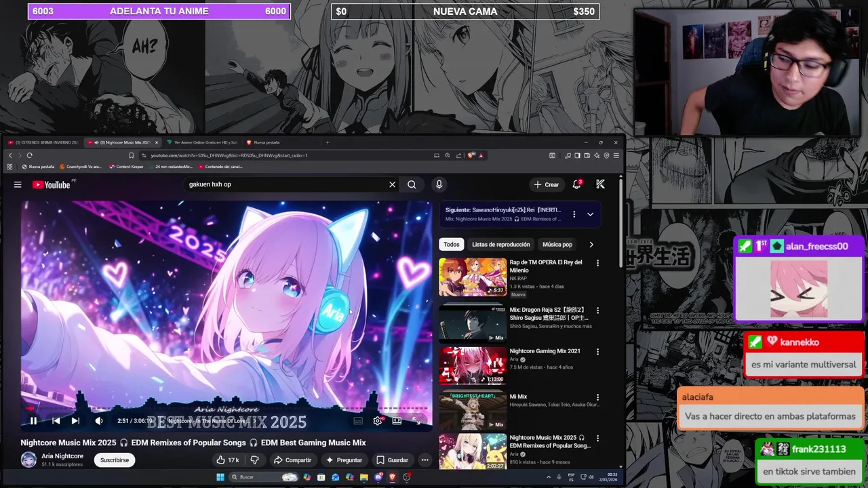The height and width of the screenshot is (488, 868).
Task: Open the Mi Mix title
Action: tap(518, 396)
